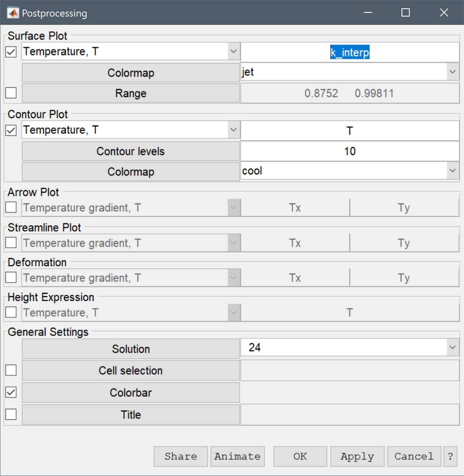The height and width of the screenshot is (476, 464).
Task: Click the Apply button
Action: [x=357, y=456]
